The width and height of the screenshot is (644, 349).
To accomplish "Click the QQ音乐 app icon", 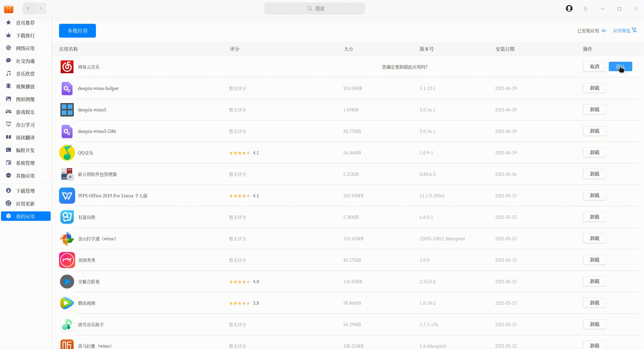I will coord(67,153).
